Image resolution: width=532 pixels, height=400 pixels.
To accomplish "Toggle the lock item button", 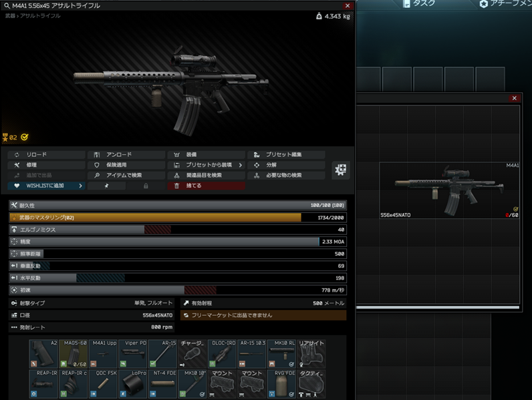I will [146, 186].
